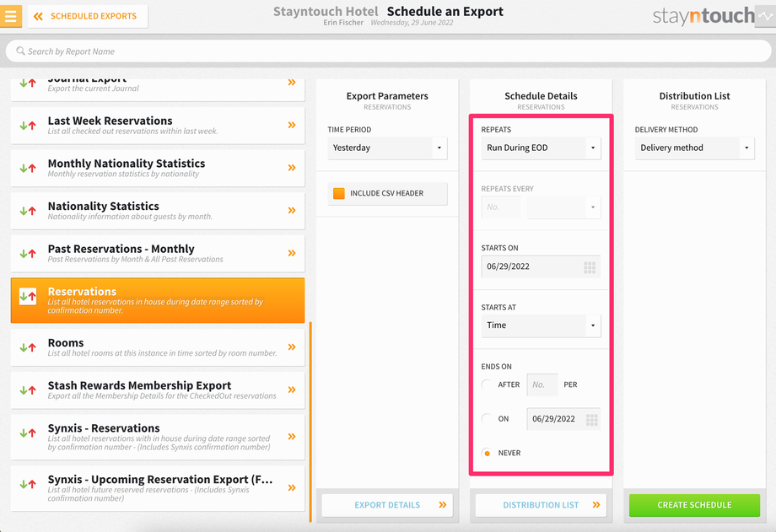Click the Ends After number field
776x532 pixels.
tap(542, 385)
